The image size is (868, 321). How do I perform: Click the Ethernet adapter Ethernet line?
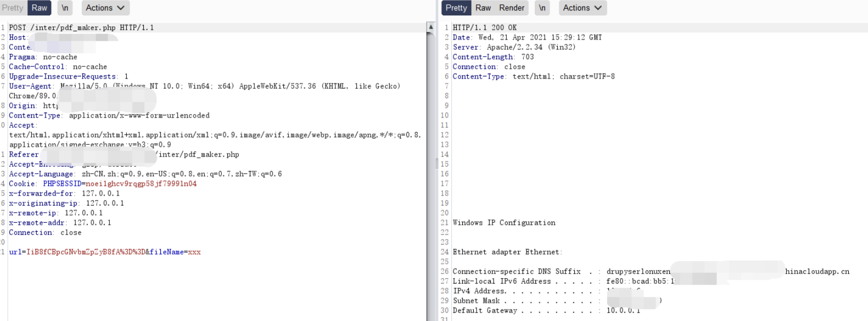coord(507,252)
